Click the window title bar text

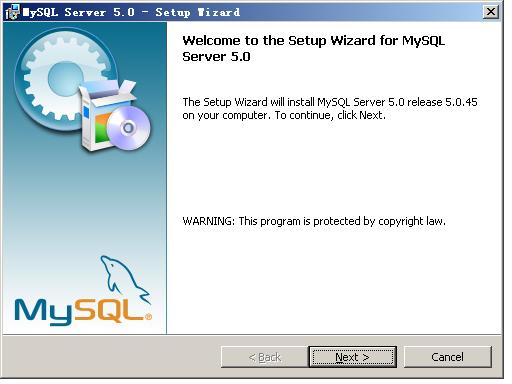[131, 12]
